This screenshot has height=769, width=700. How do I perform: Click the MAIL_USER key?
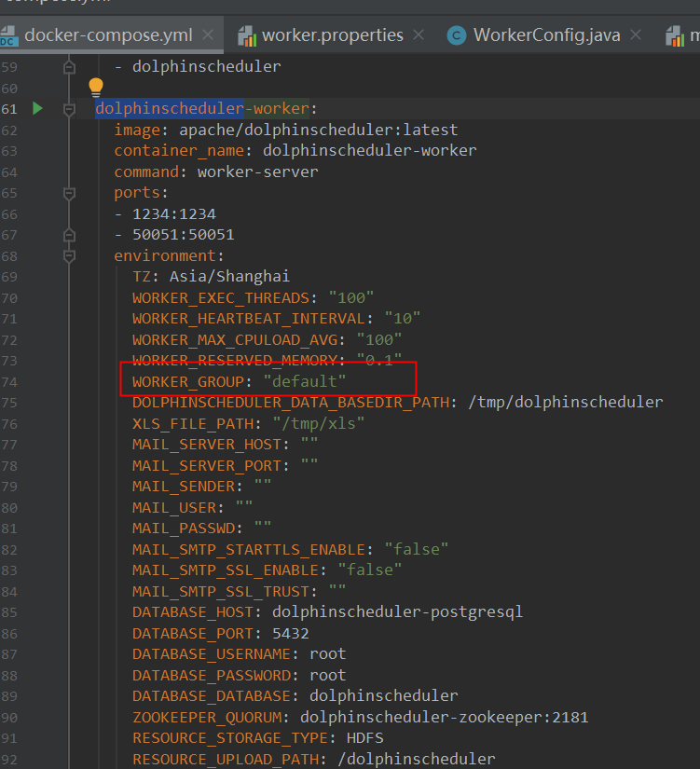(174, 508)
